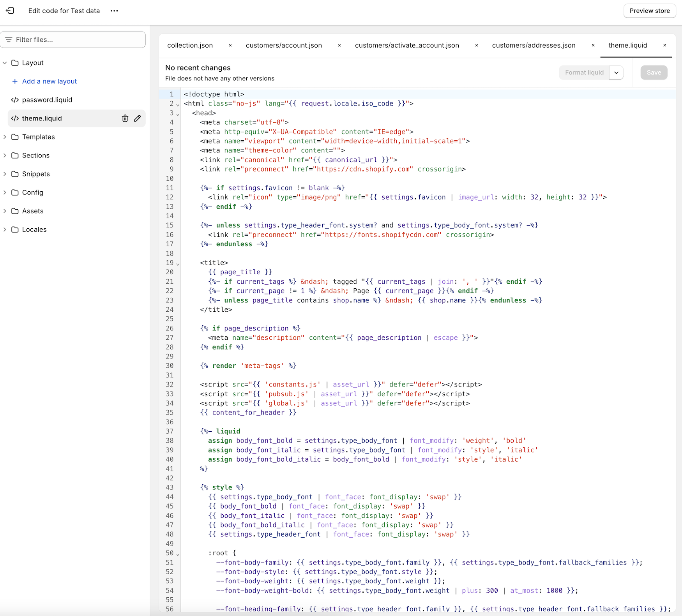Click the plus icon beside Add a new layout
The image size is (682, 616).
pos(15,81)
